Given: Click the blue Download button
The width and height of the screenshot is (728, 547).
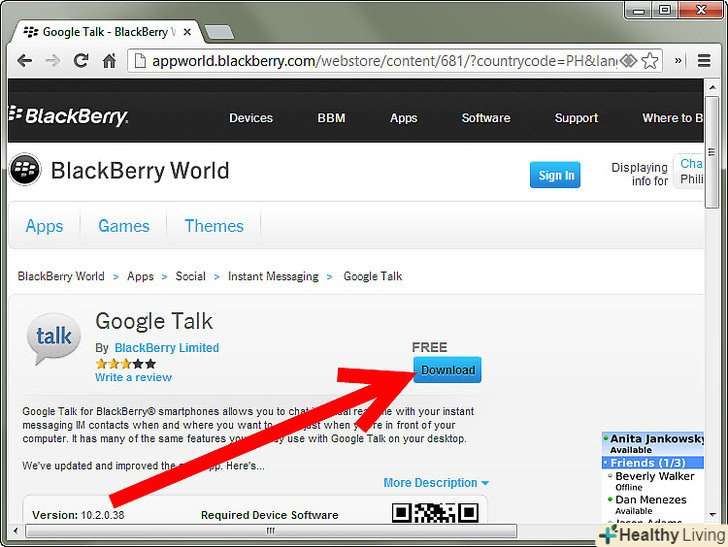Looking at the screenshot, I should 447,370.
